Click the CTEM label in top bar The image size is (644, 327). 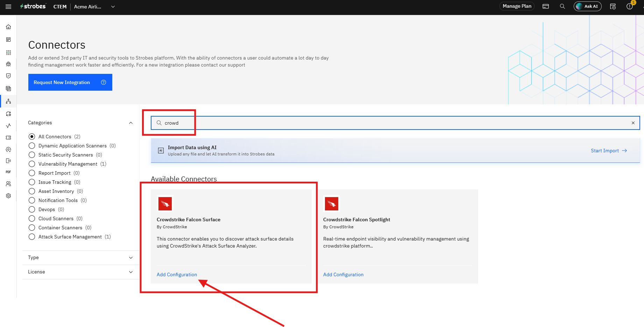pyautogui.click(x=60, y=7)
